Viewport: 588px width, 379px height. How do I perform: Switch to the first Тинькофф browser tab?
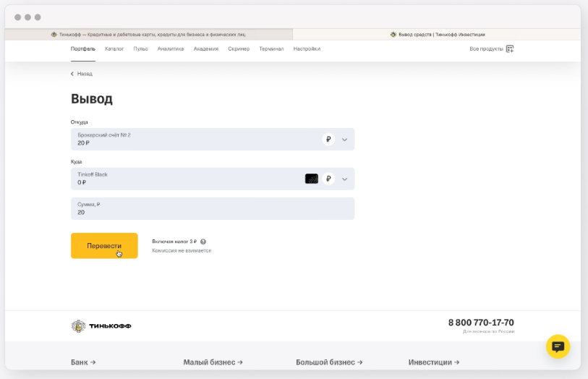coord(149,34)
